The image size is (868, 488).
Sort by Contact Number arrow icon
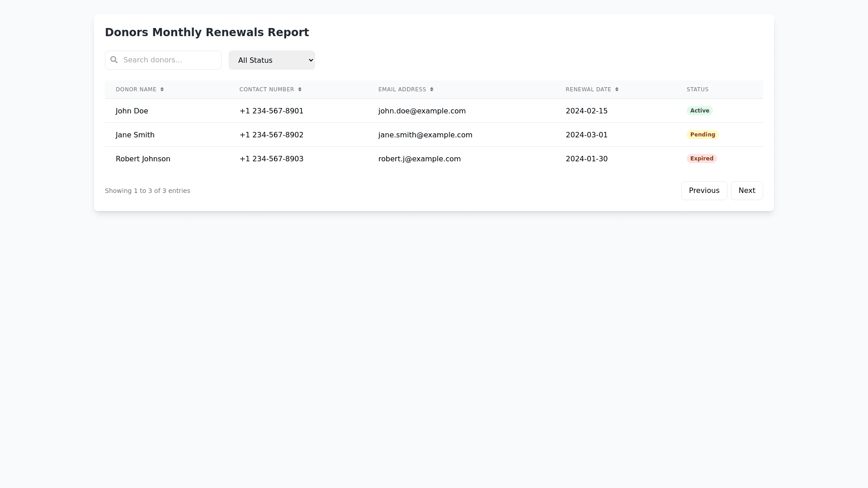pos(300,89)
